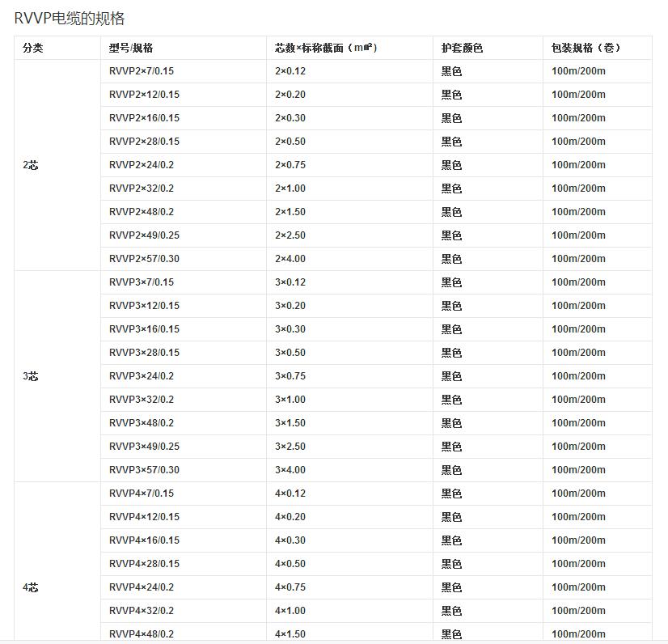Click 100m/200m in the RVVP4×7/0.15 row
The image size is (668, 644).
click(x=578, y=494)
